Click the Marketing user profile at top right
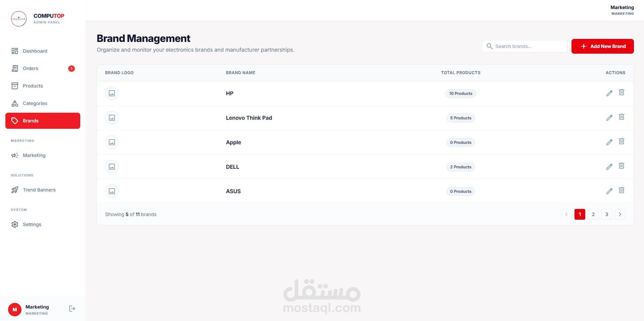This screenshot has width=644, height=321. click(x=622, y=10)
